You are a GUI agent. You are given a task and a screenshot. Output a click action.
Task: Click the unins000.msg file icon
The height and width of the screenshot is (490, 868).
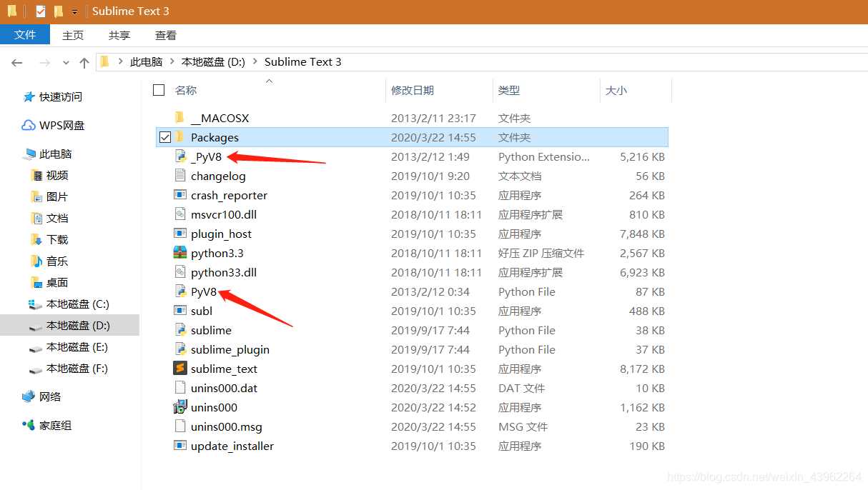(179, 426)
